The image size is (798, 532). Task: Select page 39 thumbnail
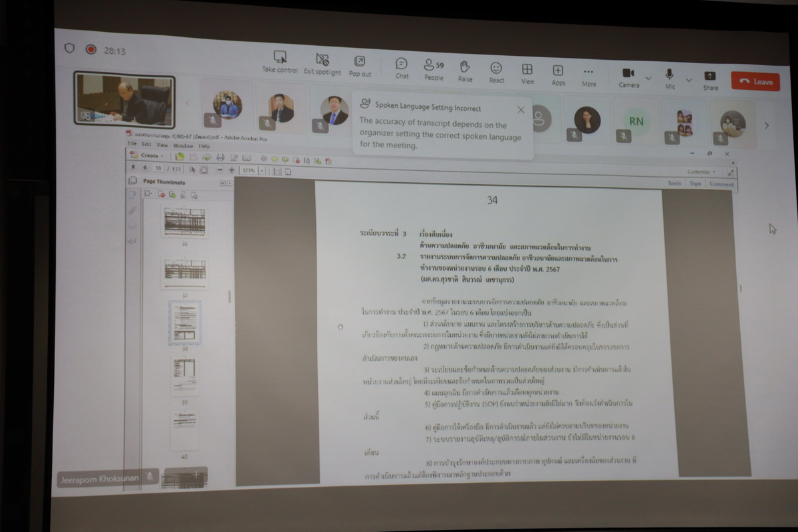184,376
